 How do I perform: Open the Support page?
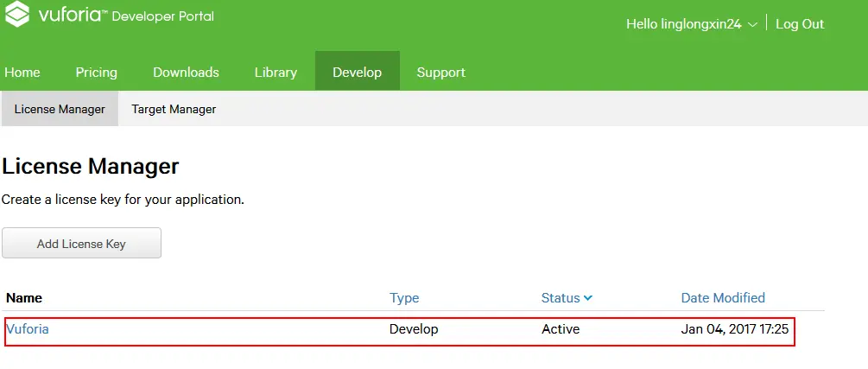[x=440, y=73]
